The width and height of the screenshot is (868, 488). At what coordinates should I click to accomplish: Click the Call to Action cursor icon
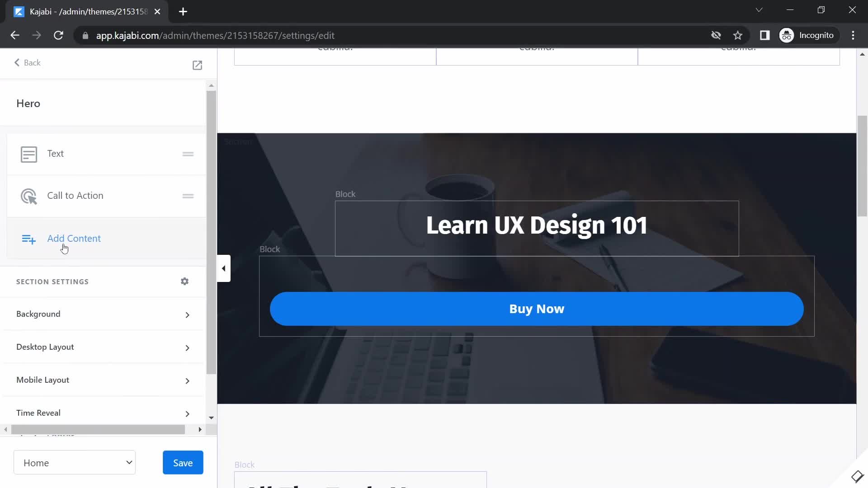click(29, 196)
